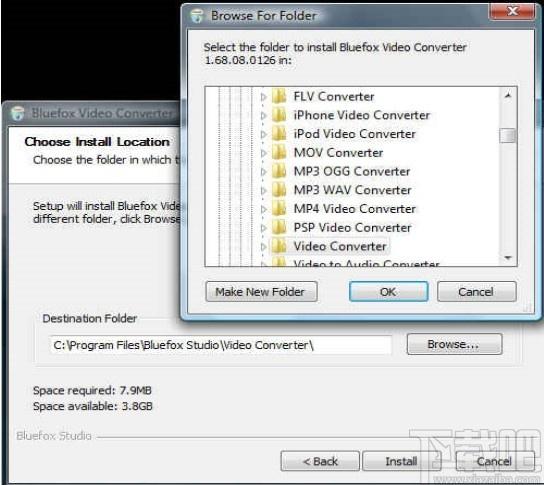
Task: Cancel the Browse For Folder dialog
Action: (476, 292)
